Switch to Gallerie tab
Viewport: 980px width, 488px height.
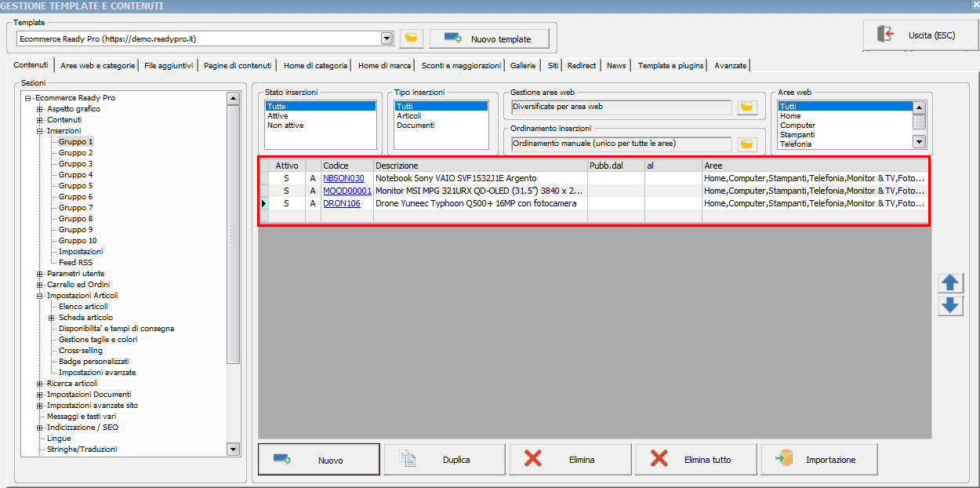coord(523,66)
